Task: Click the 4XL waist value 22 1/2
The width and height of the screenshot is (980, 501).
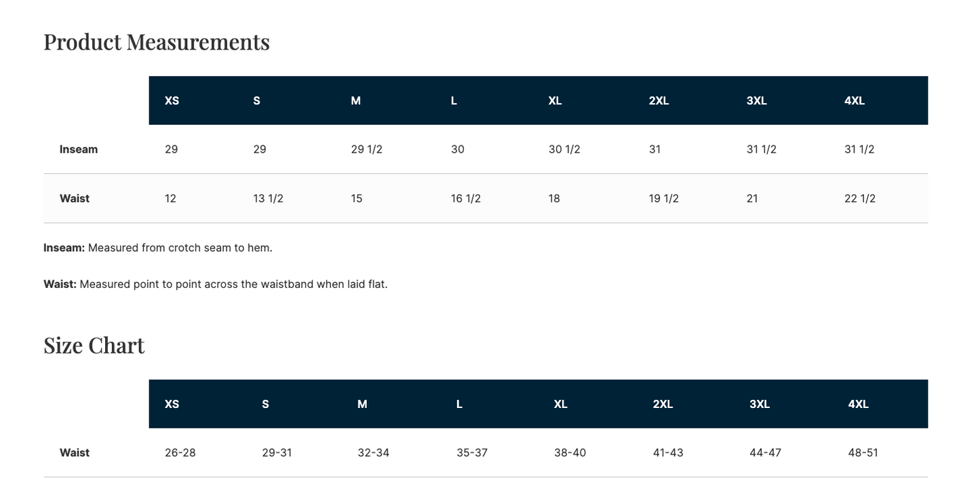Action: point(860,198)
